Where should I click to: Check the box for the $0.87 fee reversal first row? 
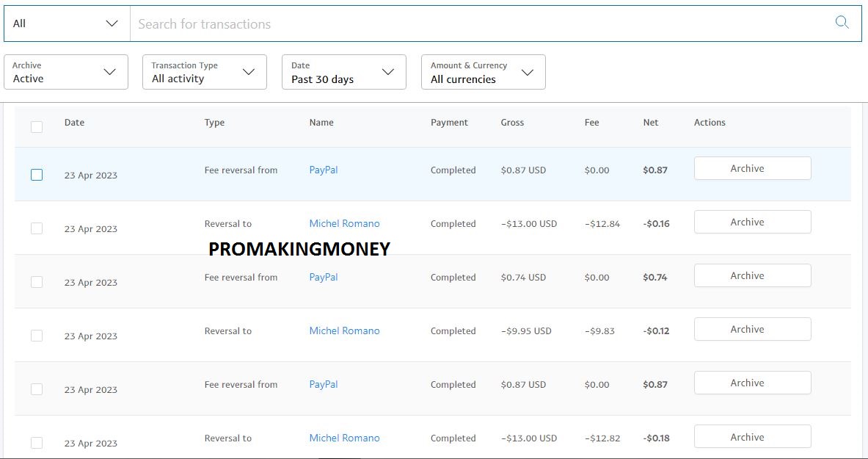click(37, 175)
